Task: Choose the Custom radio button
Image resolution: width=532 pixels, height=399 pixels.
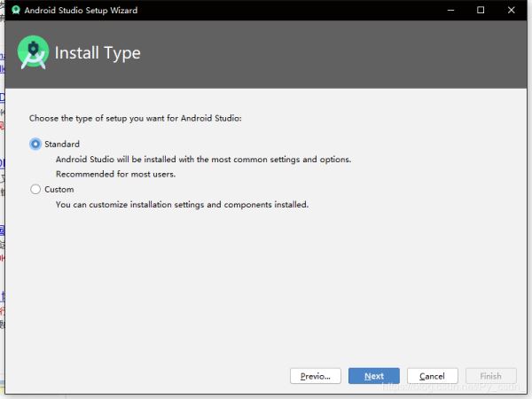Action: tap(35, 189)
